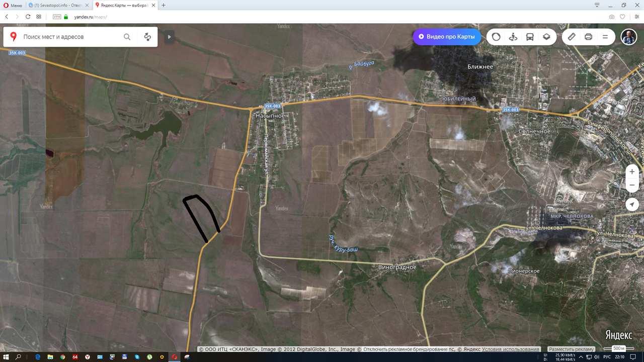Toggle the traffic layer button
644x362 pixels.
tap(496, 37)
